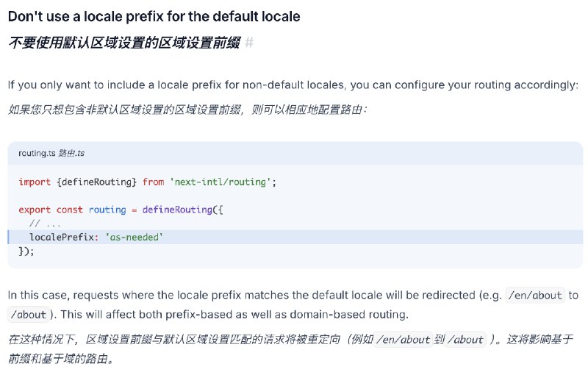
Task: Click the red export keyword
Action: pos(35,210)
